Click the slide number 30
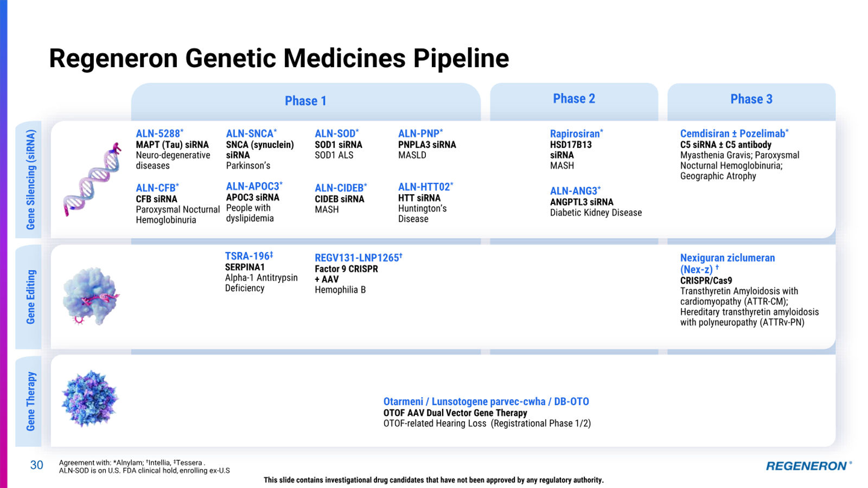 point(36,465)
